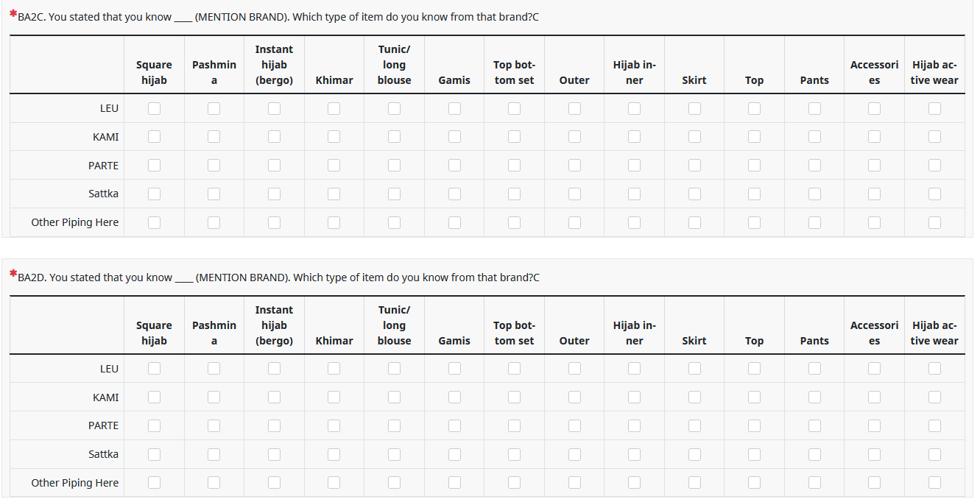The width and height of the screenshot is (980, 502).
Task: Check LEU Hijab active wear in BA2C
Action: [934, 108]
